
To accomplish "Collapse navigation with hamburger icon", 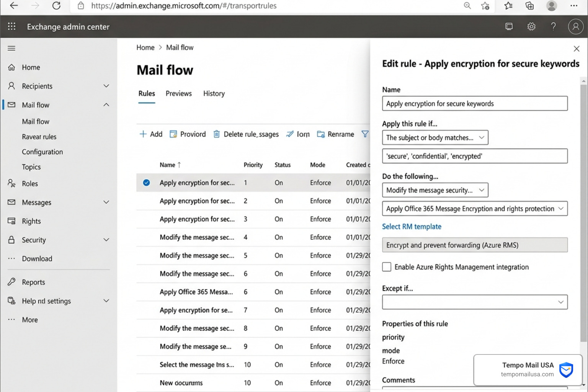I will tap(11, 48).
